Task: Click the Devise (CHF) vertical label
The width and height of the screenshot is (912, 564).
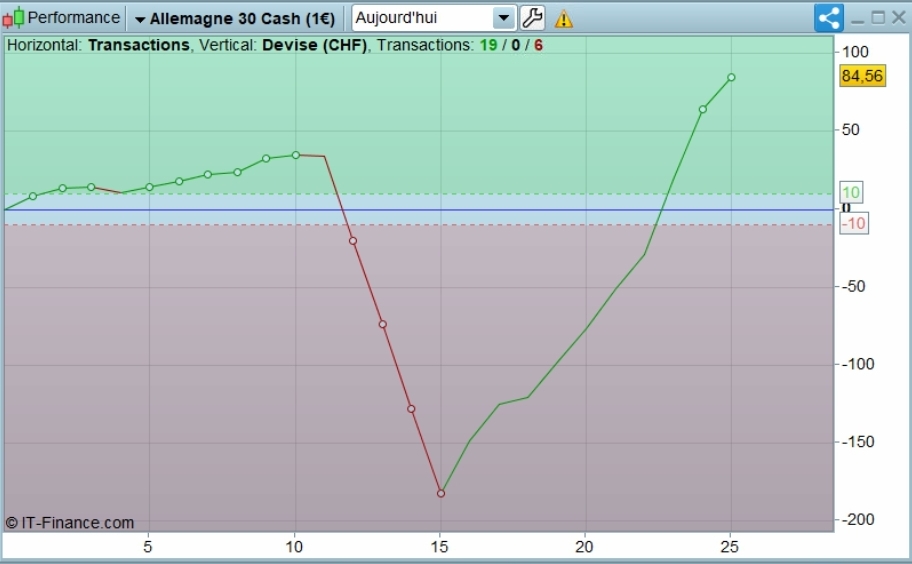Action: (315, 45)
